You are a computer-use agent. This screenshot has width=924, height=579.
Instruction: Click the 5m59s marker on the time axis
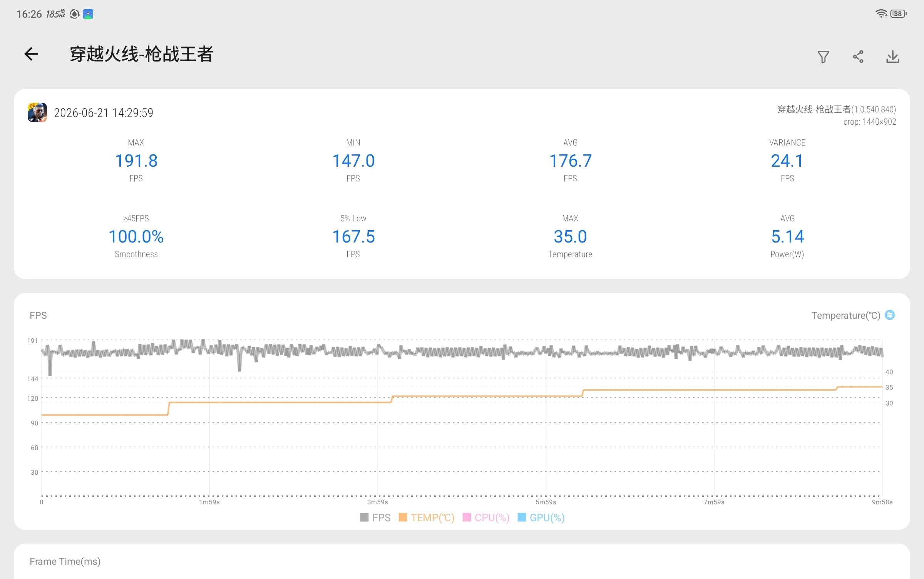point(546,502)
